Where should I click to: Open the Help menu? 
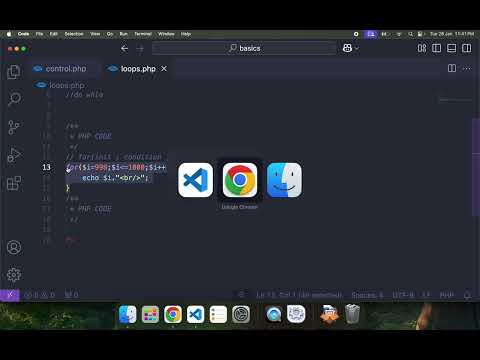(x=186, y=34)
